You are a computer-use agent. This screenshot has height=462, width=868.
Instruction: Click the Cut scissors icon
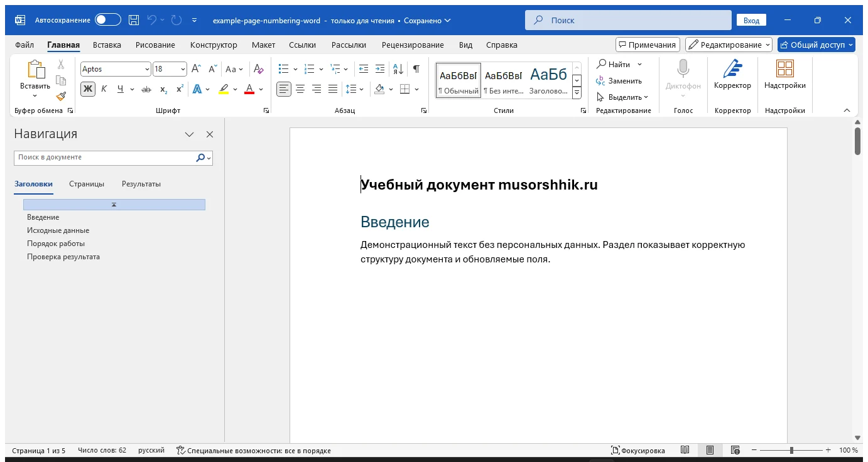[x=61, y=64]
